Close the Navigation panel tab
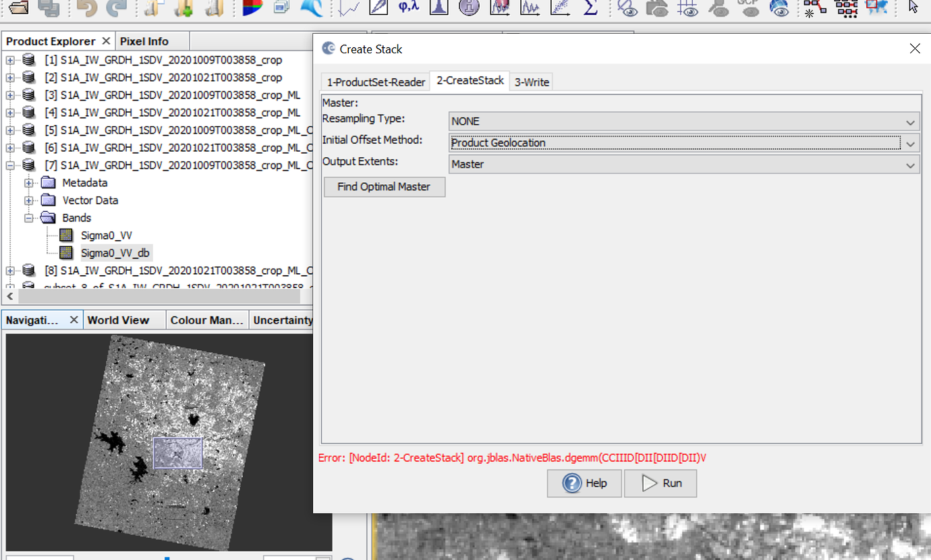This screenshot has height=560, width=931. pyautogui.click(x=74, y=320)
